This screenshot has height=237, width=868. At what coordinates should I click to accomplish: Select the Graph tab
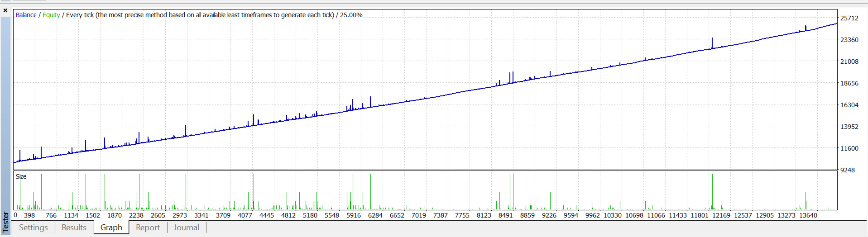[111, 228]
